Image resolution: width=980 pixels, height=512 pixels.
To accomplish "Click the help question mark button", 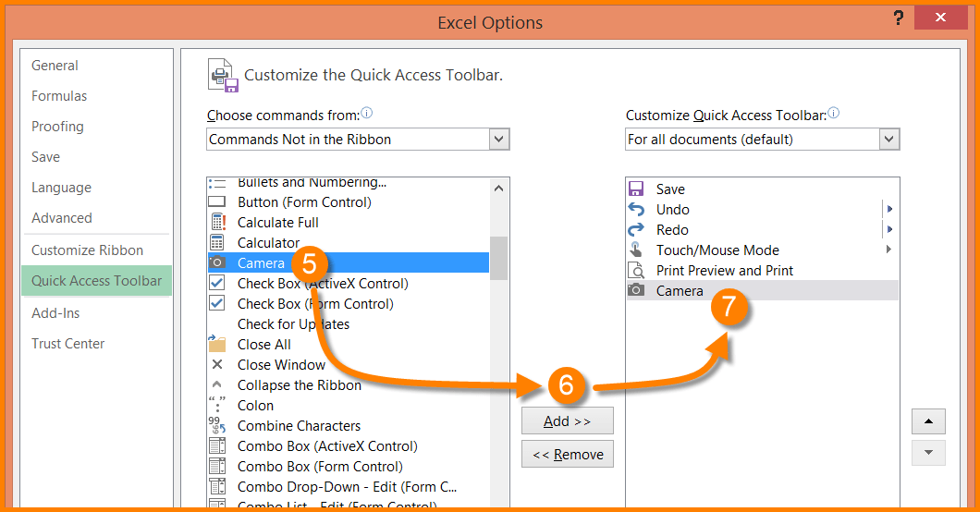I will [899, 18].
